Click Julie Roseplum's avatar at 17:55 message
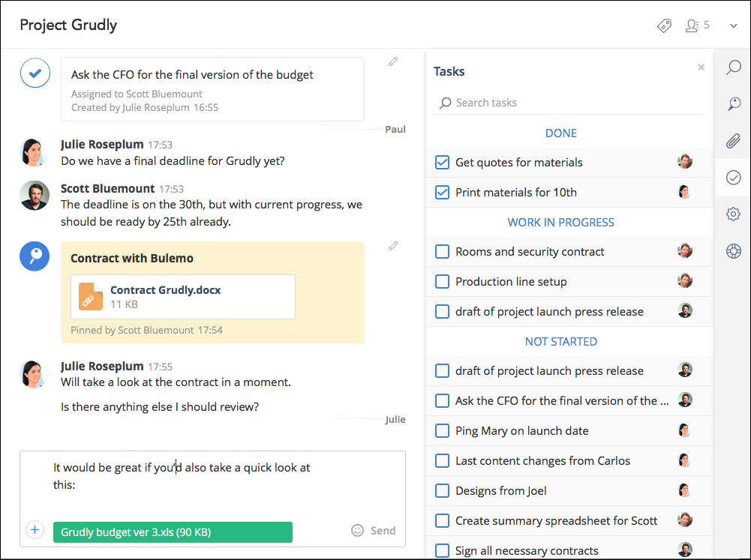Screen dimensions: 751x560 [x=35, y=374]
